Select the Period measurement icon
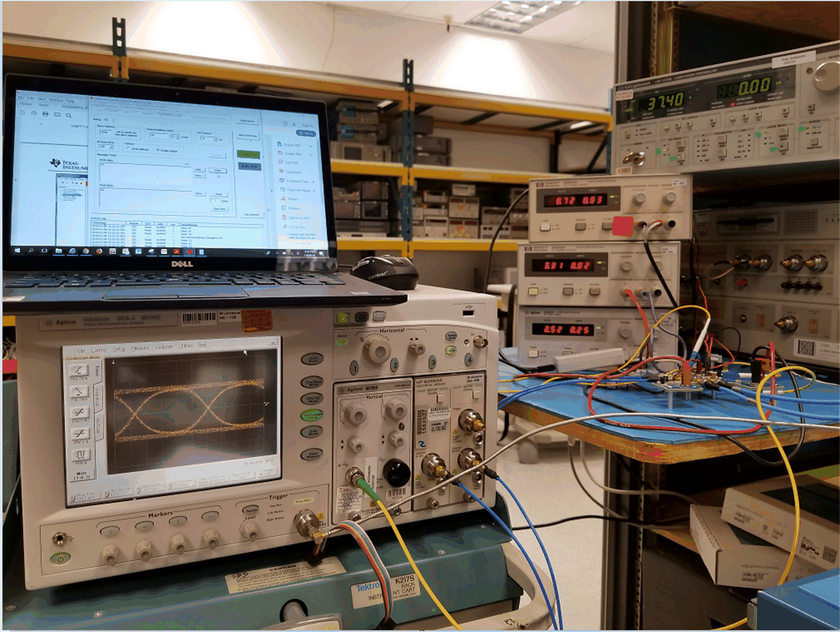The width and height of the screenshot is (840, 632). click(x=82, y=454)
